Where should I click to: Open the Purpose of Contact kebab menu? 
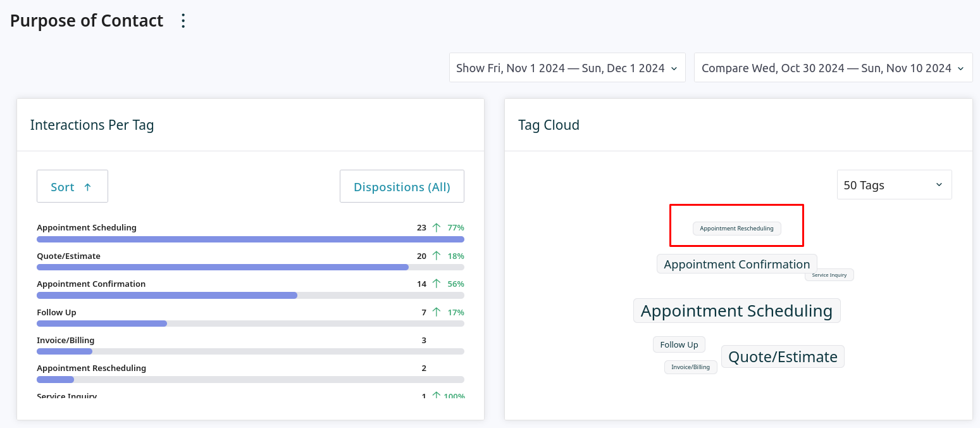click(183, 21)
